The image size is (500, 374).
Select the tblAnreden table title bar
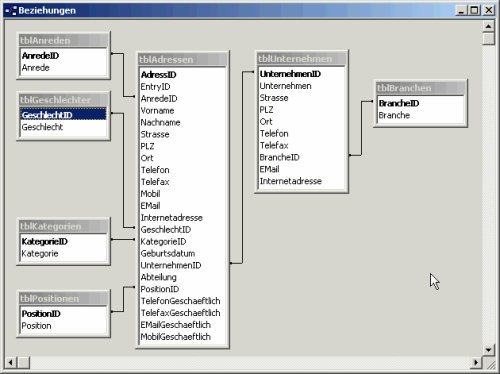click(63, 40)
